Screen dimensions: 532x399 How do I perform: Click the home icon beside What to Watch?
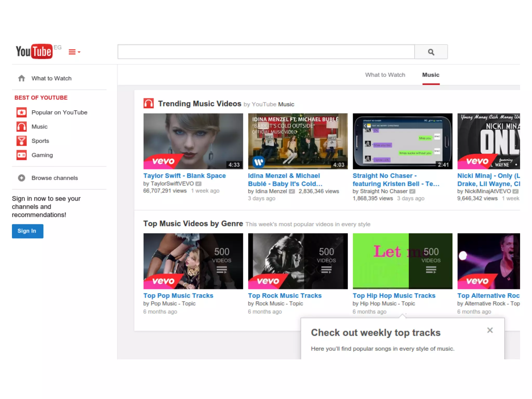[22, 78]
